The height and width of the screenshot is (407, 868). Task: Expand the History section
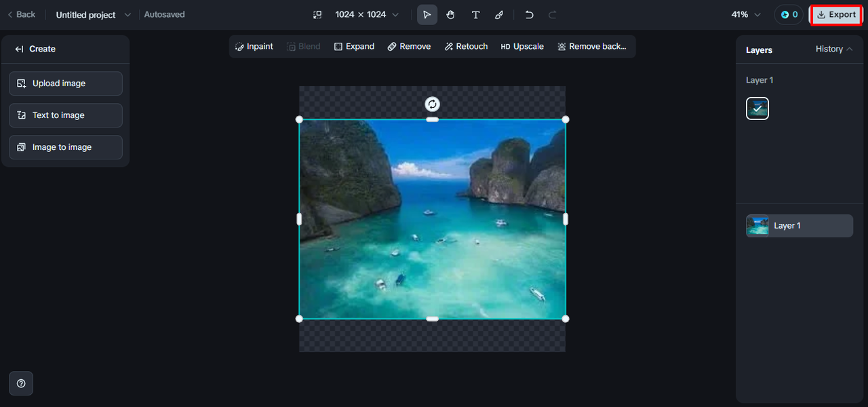click(834, 49)
